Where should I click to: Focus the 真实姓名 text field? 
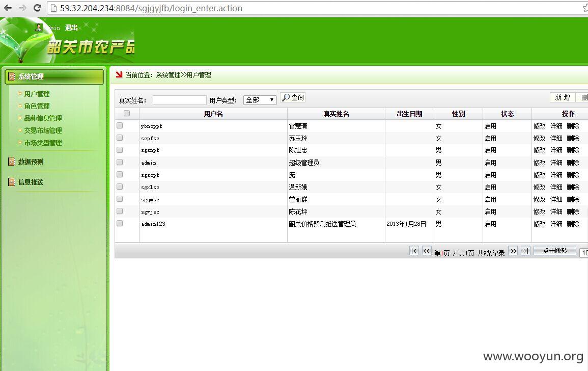[180, 100]
